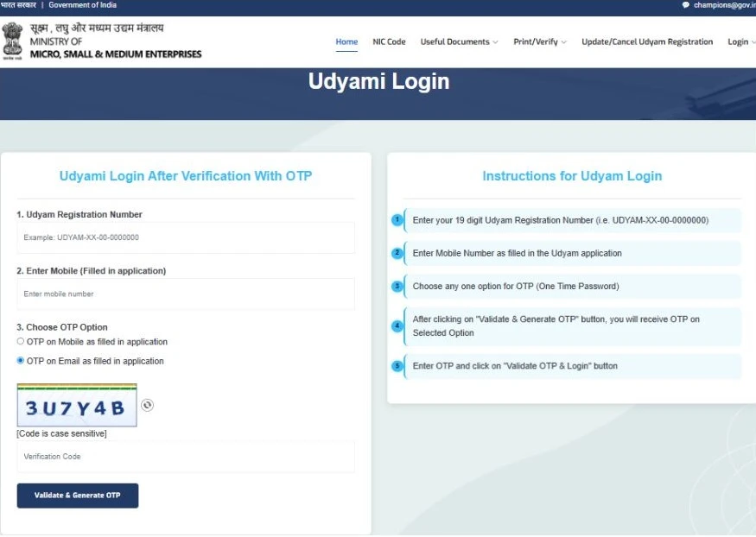The height and width of the screenshot is (537, 756).
Task: Focus the Udyam Registration Number field
Action: tap(186, 237)
